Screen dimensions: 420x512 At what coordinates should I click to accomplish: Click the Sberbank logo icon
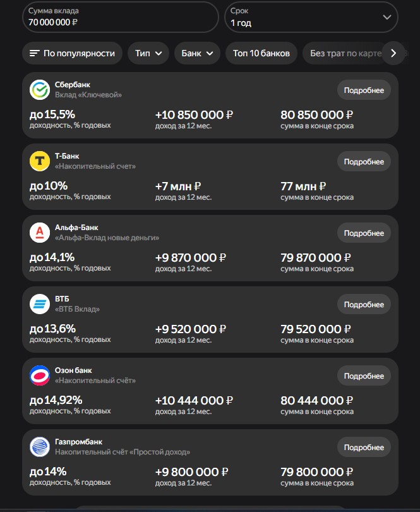[x=40, y=90]
